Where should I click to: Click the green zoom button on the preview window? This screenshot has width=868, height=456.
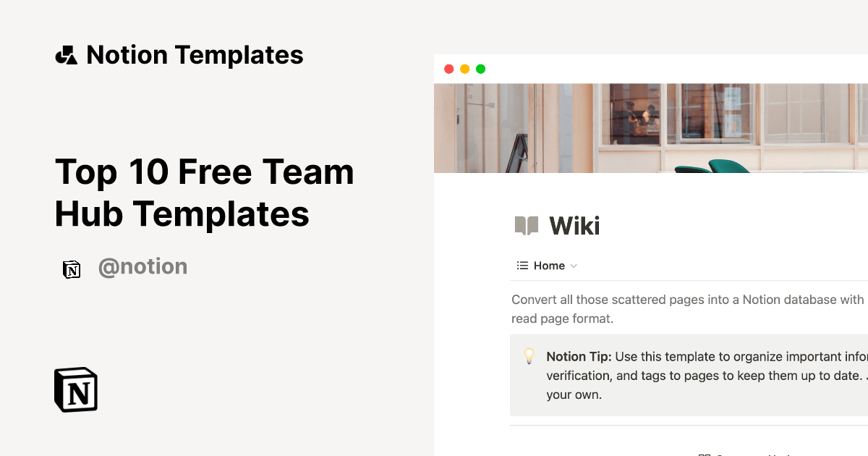coord(480,69)
